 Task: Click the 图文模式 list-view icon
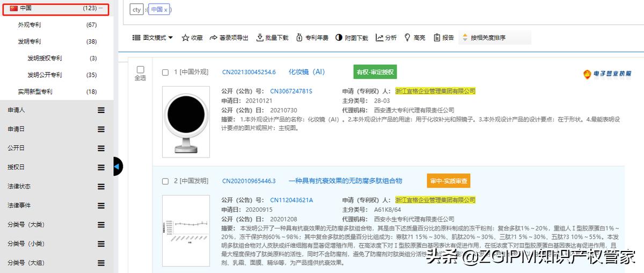[x=136, y=38]
